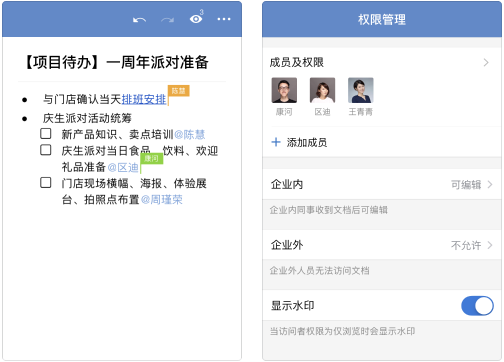Open 企业外 不允许 permission options
Screen dimensions: 504x362
(x=381, y=245)
